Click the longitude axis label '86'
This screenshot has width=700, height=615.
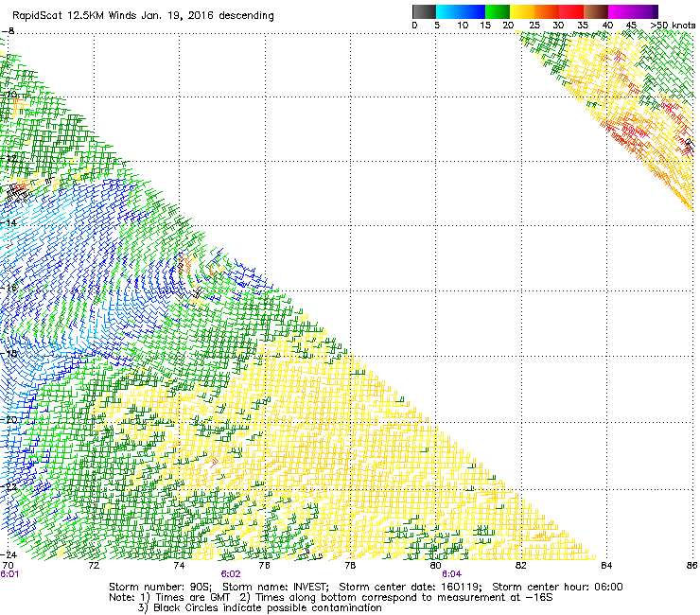pos(692,566)
